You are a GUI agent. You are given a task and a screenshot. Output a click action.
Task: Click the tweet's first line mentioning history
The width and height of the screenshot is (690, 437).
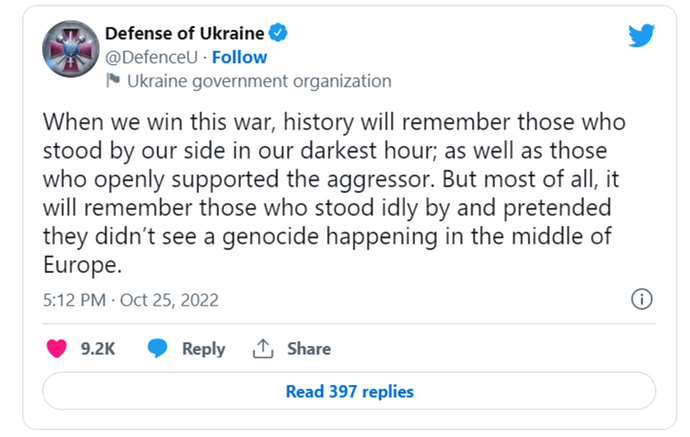click(334, 122)
